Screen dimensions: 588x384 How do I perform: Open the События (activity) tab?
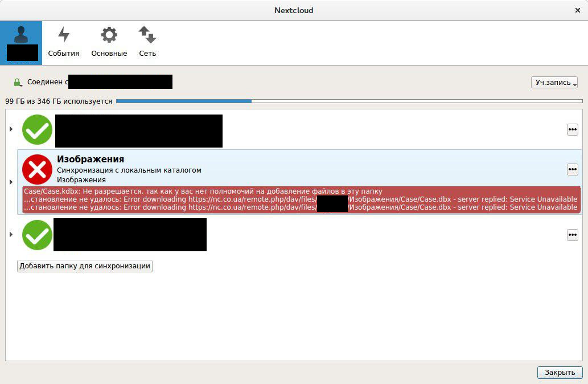coord(63,42)
